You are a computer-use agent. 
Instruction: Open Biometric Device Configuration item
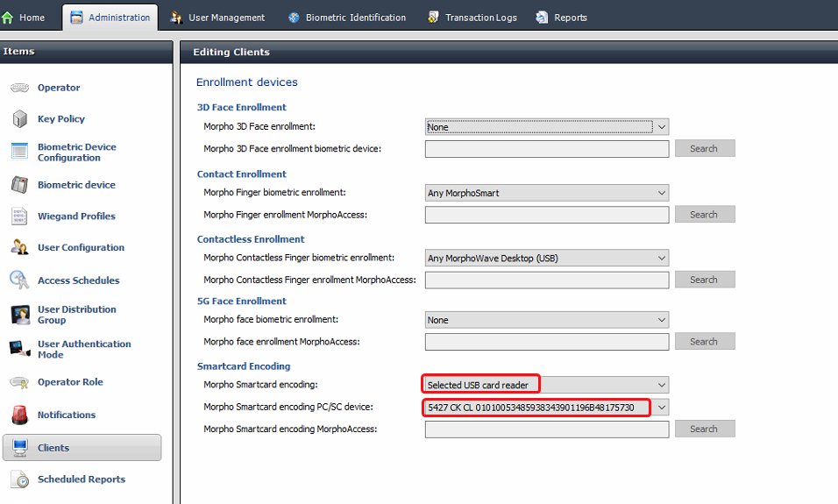coord(77,152)
